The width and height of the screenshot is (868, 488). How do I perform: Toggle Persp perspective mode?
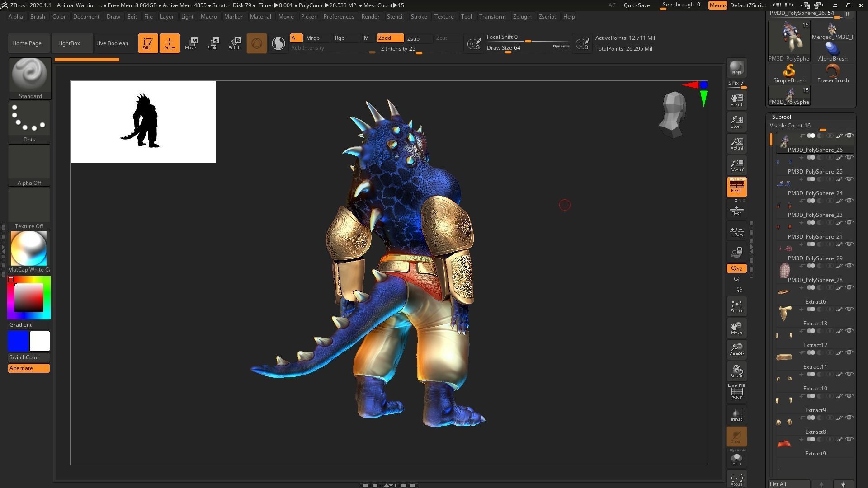point(736,187)
